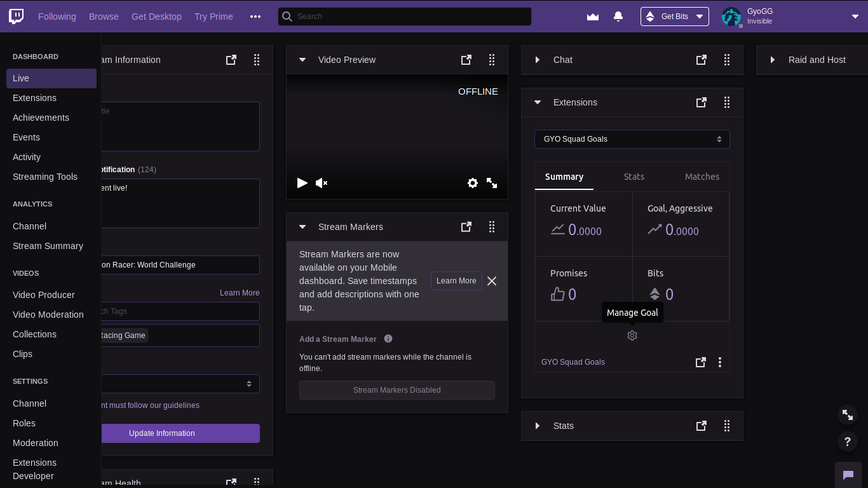868x488 pixels.
Task: Open the GYO Squad Goals footer link
Action: [x=573, y=362]
